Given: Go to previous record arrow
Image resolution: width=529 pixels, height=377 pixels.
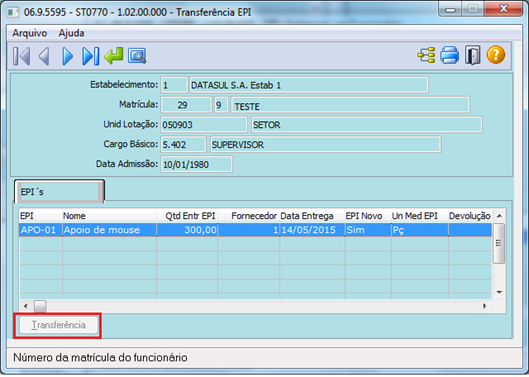Looking at the screenshot, I should coord(44,56).
